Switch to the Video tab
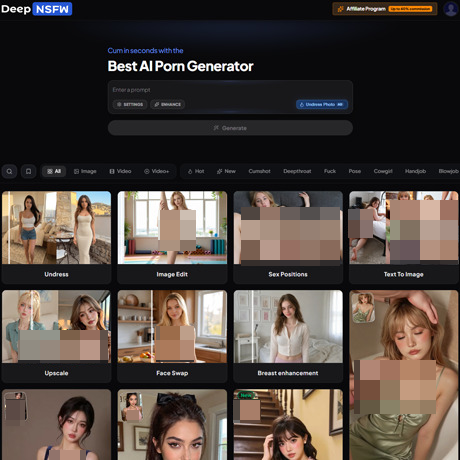 (120, 171)
